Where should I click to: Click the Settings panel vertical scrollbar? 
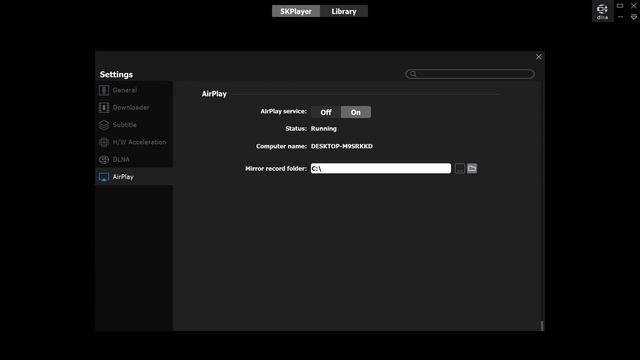coord(542,326)
